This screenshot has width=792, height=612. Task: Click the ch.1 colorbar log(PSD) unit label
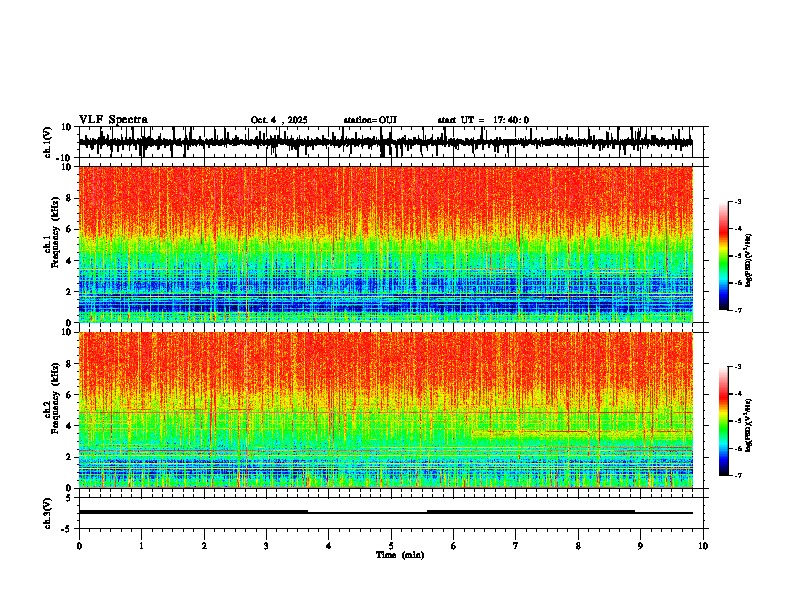point(748,261)
